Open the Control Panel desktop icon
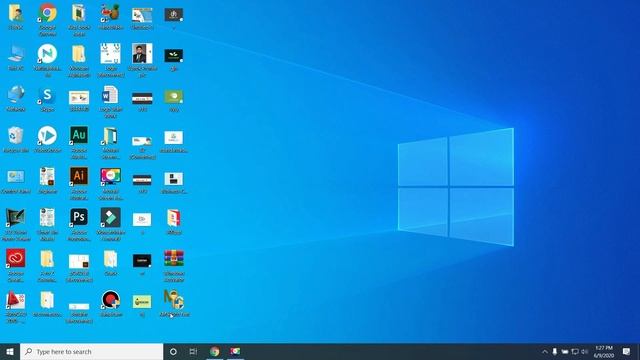Viewport: 640px width, 360px height. 16,177
